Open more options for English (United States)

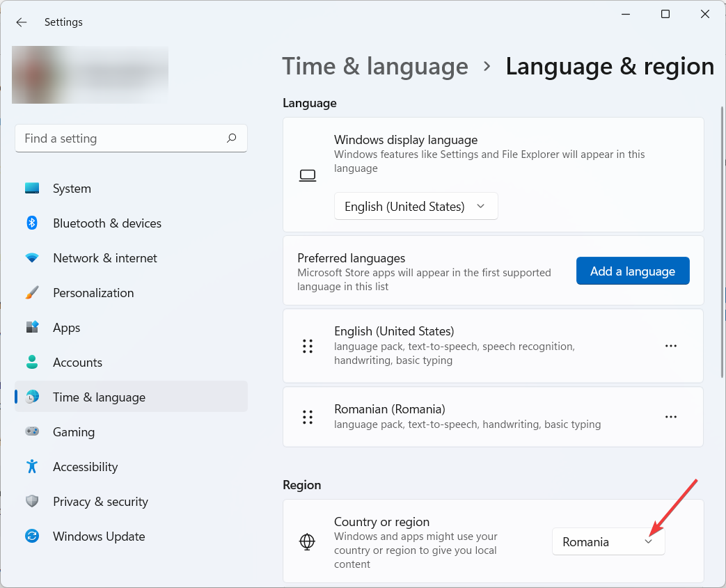click(x=671, y=346)
